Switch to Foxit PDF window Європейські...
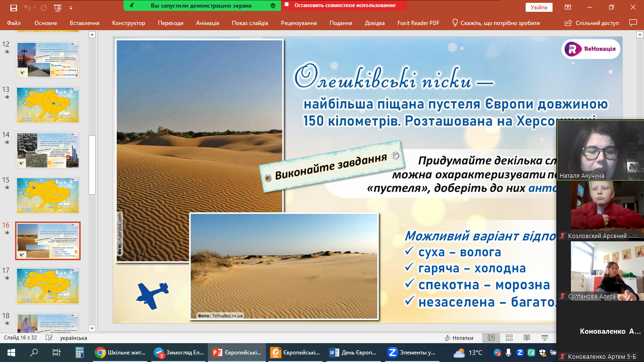Viewport: 644px width, 362px height. pyautogui.click(x=296, y=353)
